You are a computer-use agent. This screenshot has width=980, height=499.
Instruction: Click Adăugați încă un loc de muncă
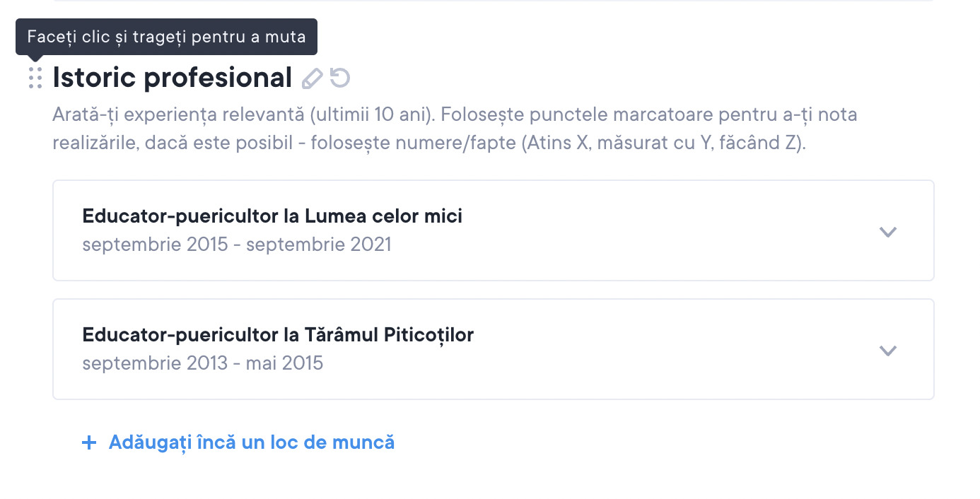point(251,442)
